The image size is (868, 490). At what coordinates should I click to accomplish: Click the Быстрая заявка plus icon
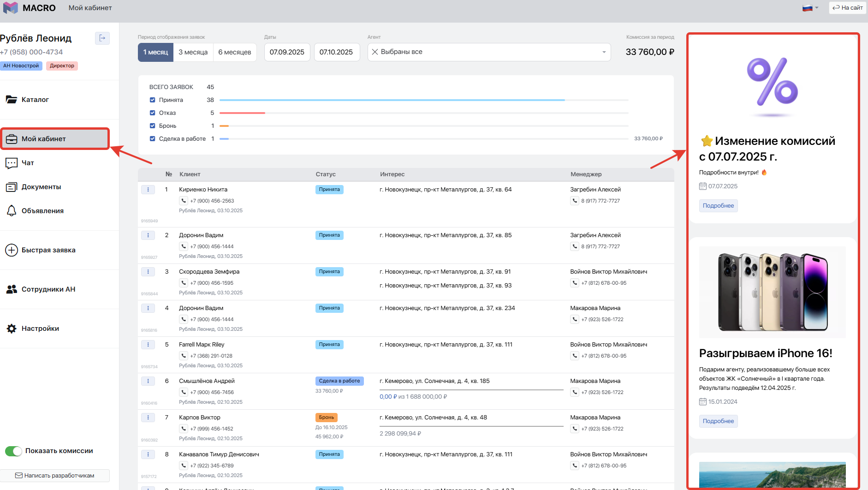[x=12, y=250]
